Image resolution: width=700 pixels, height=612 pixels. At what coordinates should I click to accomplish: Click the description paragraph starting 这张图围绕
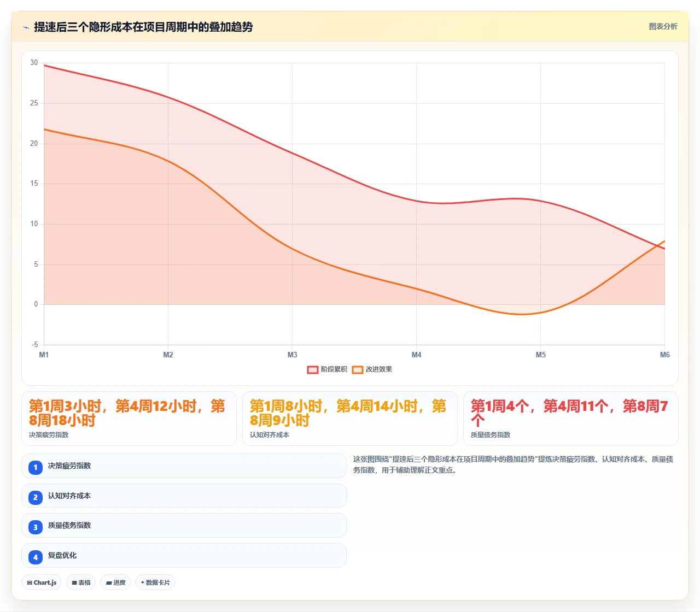513,464
